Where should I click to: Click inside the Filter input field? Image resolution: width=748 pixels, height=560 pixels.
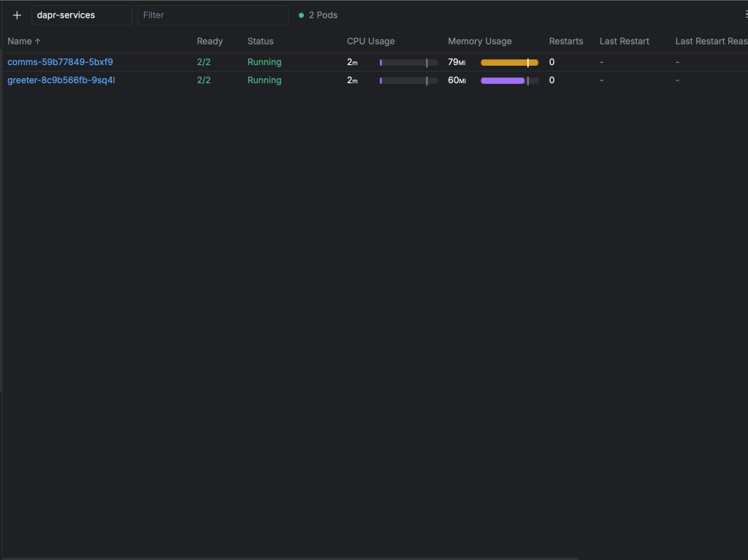click(x=213, y=15)
